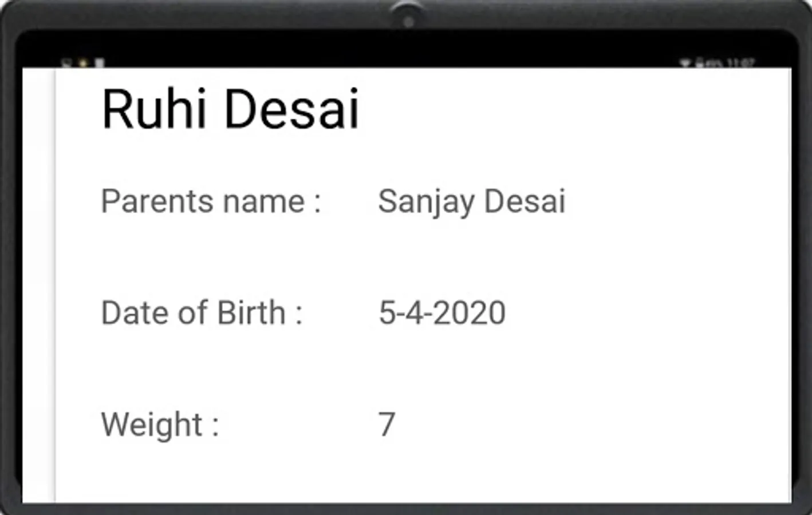Tap the first name Ruhi in heading

(153, 109)
